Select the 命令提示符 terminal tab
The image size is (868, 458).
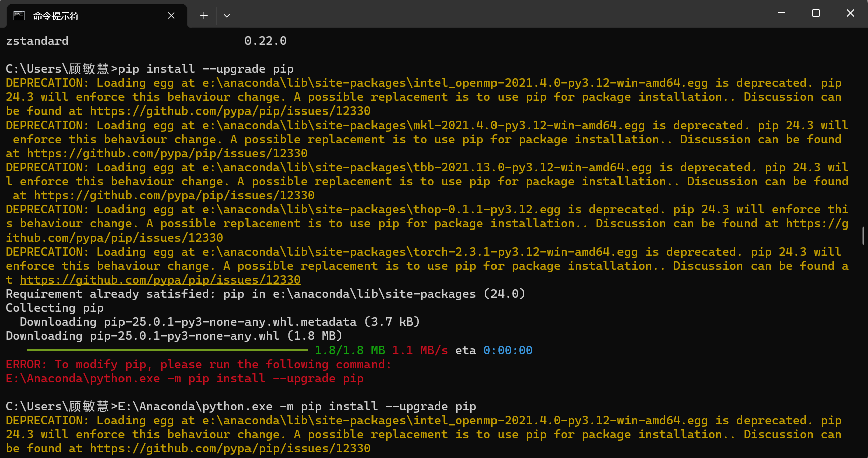[75, 15]
